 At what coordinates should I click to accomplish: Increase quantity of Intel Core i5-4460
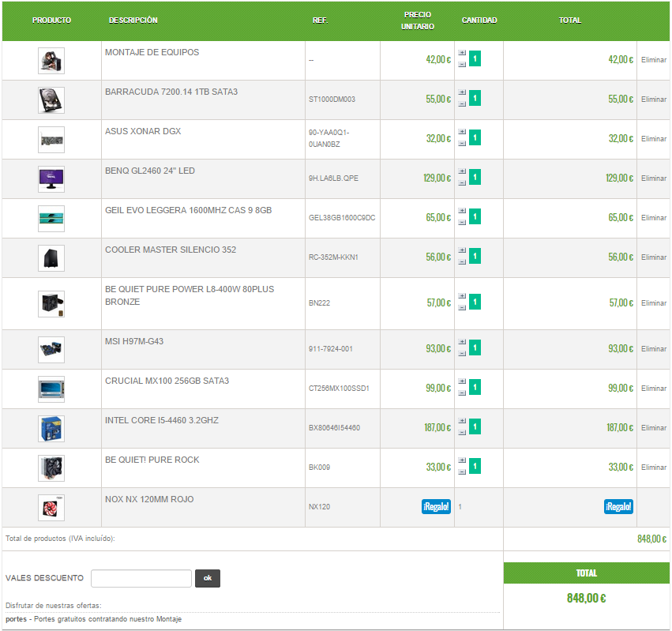pyautogui.click(x=462, y=420)
